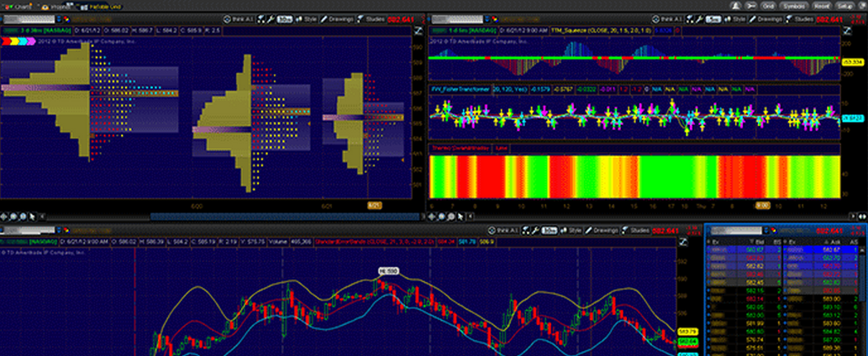The height and width of the screenshot is (356, 868).
Task: Switch to the Flexible Grid tab
Action: pos(100,6)
